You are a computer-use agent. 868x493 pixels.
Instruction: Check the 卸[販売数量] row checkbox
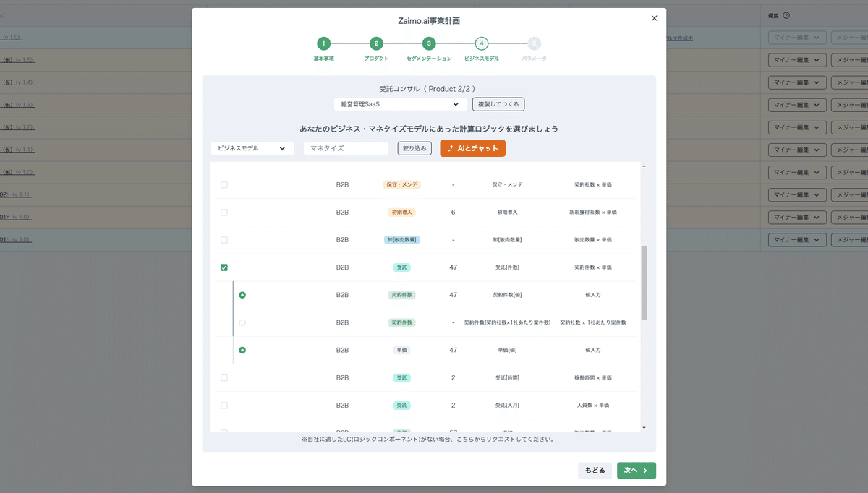point(224,239)
